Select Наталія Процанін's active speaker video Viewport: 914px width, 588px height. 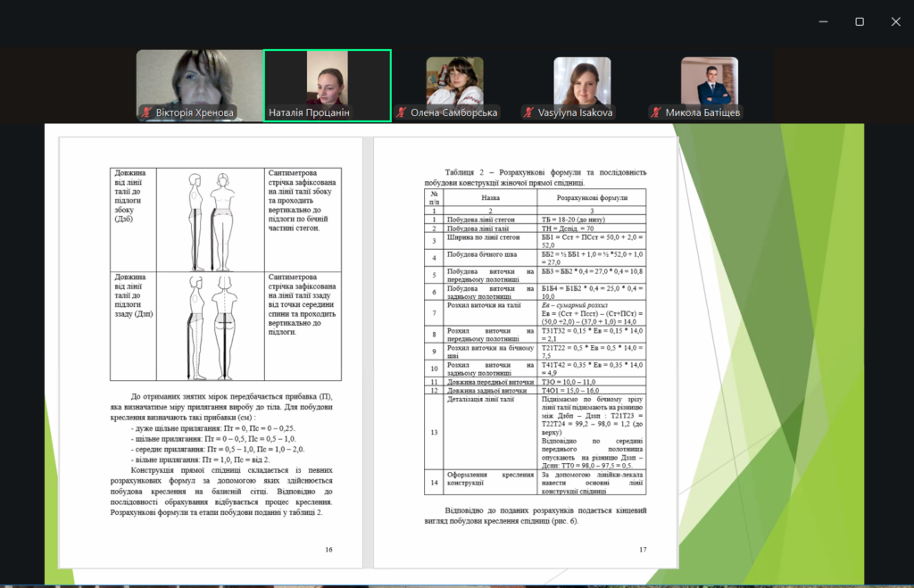327,79
